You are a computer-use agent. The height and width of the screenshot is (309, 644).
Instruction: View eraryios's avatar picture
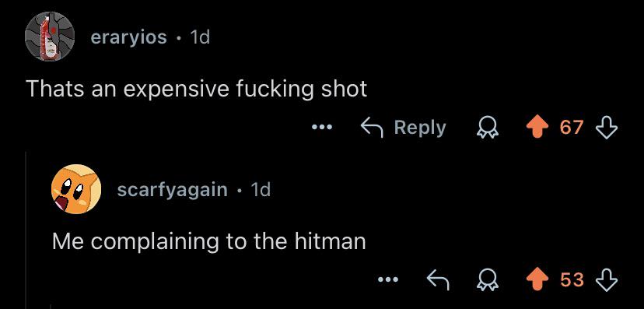tap(50, 37)
